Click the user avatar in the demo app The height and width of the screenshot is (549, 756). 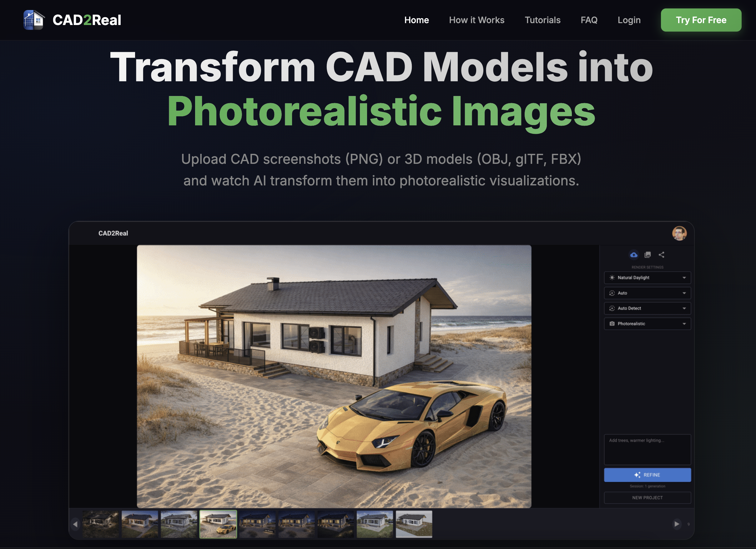click(x=679, y=233)
